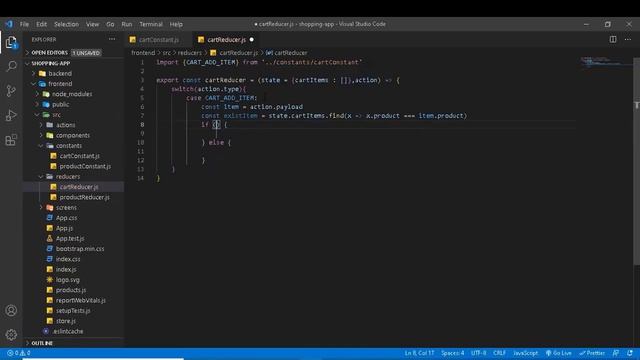Open the Extensions view

[x=11, y=140]
